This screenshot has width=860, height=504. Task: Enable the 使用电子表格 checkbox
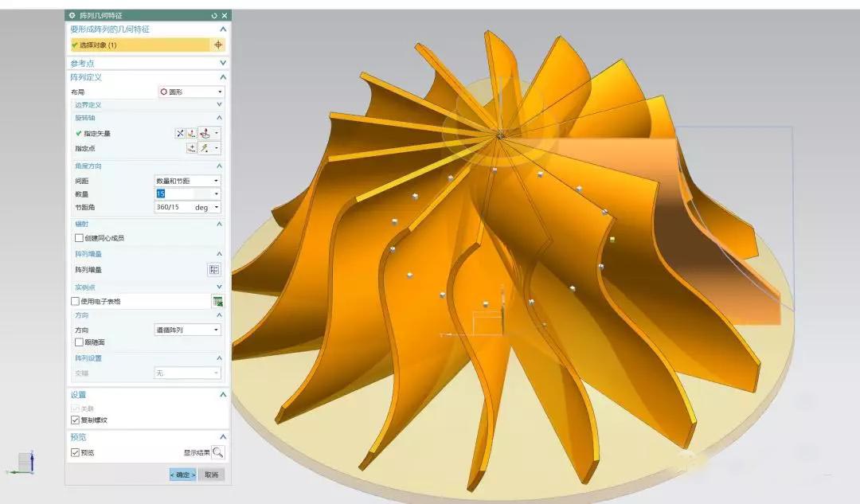click(75, 301)
